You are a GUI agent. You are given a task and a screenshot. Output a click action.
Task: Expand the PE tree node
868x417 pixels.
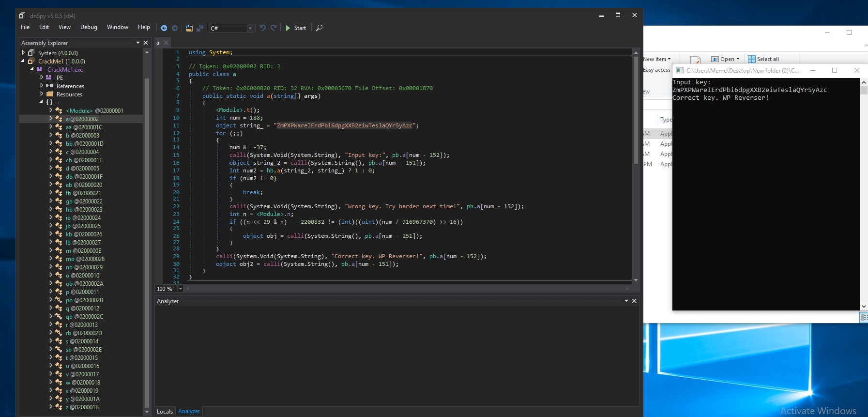[x=42, y=77]
